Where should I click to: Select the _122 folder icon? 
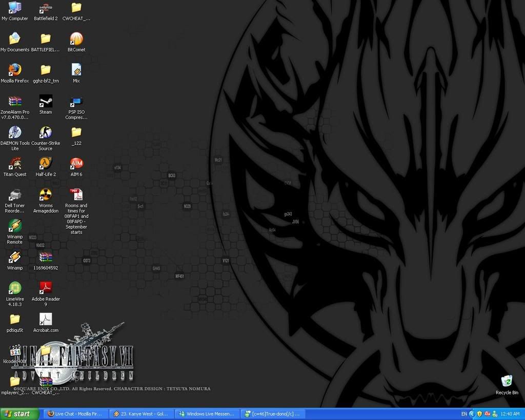tap(76, 132)
